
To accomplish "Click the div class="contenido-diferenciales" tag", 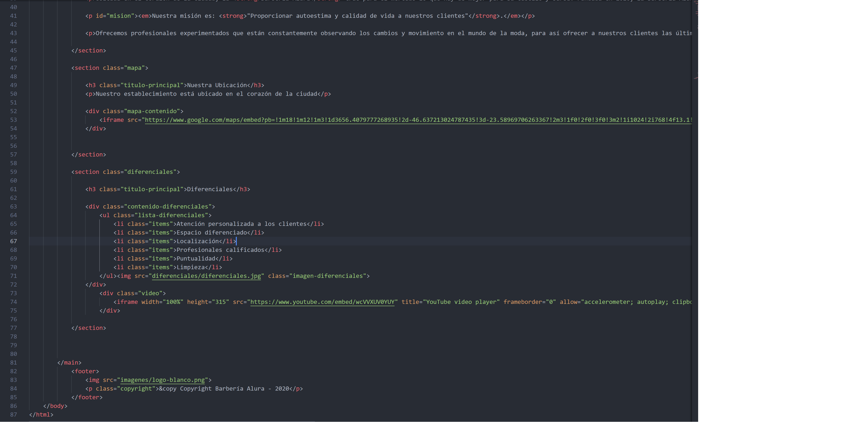I will tap(150, 206).
